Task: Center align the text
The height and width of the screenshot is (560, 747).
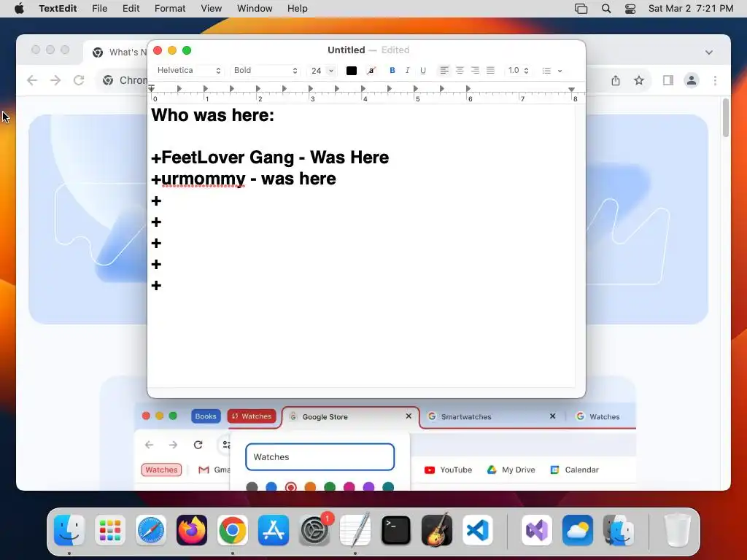Action: (x=460, y=71)
